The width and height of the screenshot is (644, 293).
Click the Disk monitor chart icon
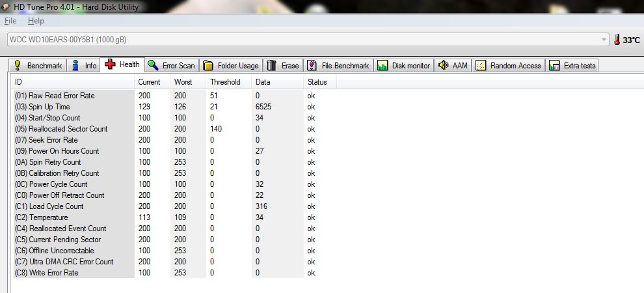click(382, 65)
